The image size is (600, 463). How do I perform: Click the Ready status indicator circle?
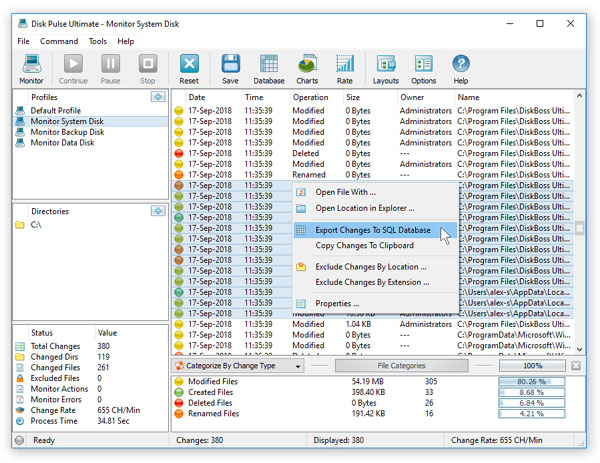[20, 440]
